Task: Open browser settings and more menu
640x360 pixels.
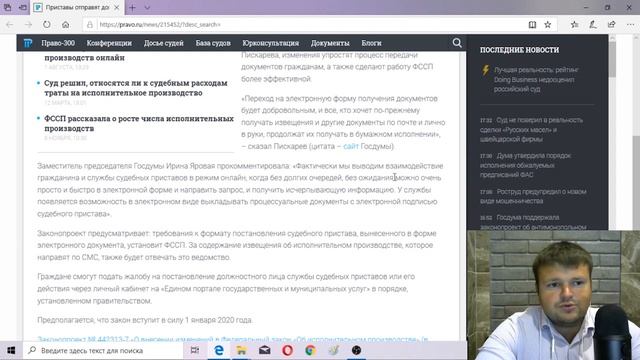Action: point(630,24)
